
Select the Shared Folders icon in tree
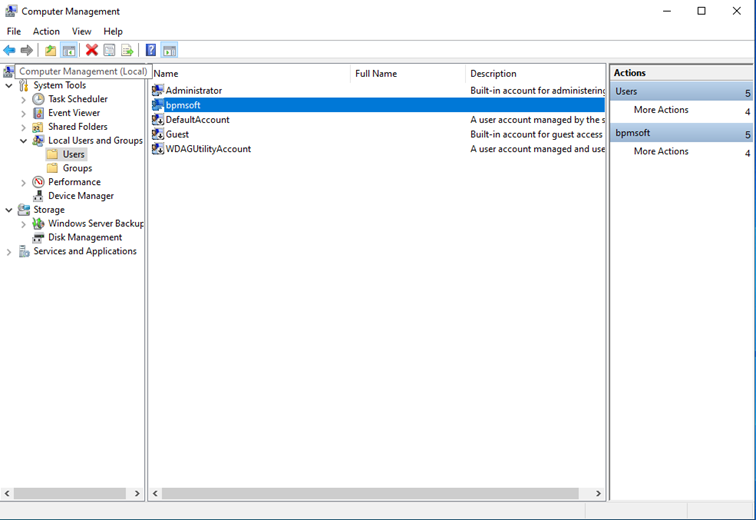38,127
